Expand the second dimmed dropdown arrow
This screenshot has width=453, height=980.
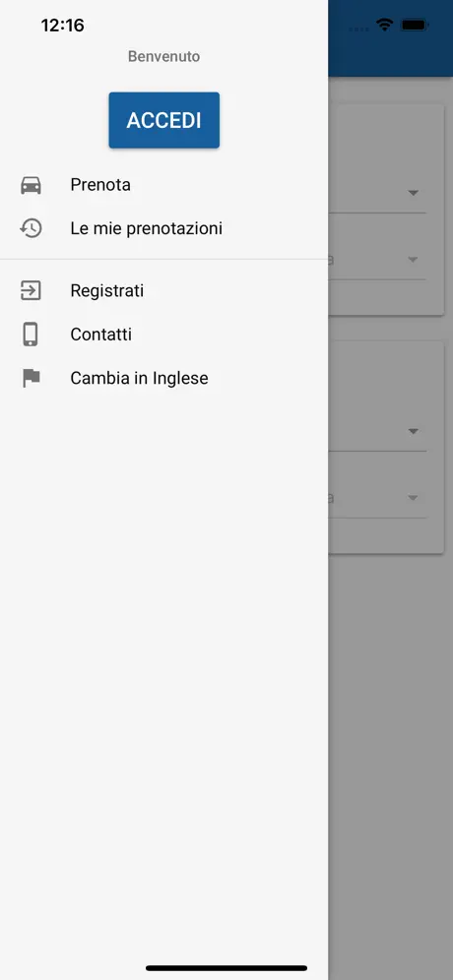pos(413,260)
